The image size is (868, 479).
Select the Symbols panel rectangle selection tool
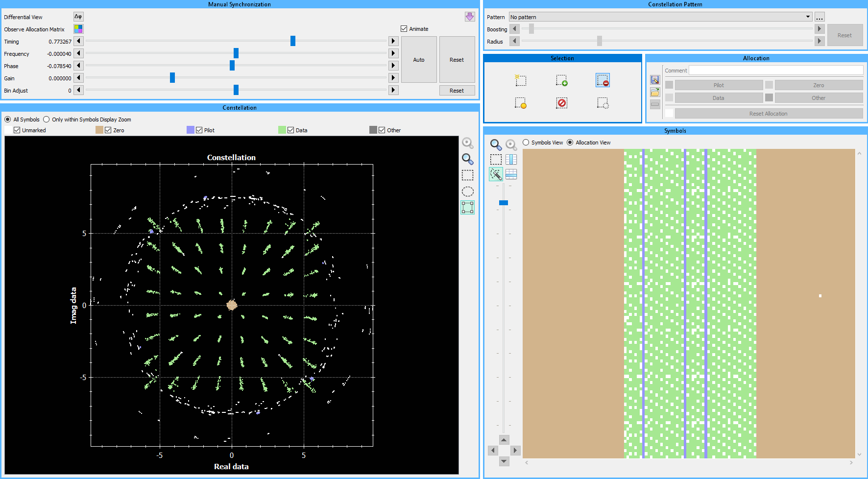point(496,159)
